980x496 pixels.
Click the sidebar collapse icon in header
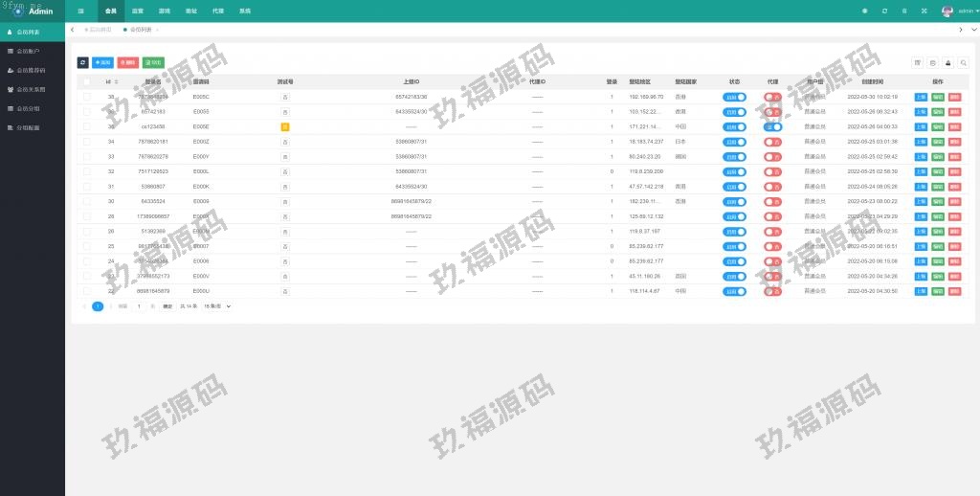80,11
